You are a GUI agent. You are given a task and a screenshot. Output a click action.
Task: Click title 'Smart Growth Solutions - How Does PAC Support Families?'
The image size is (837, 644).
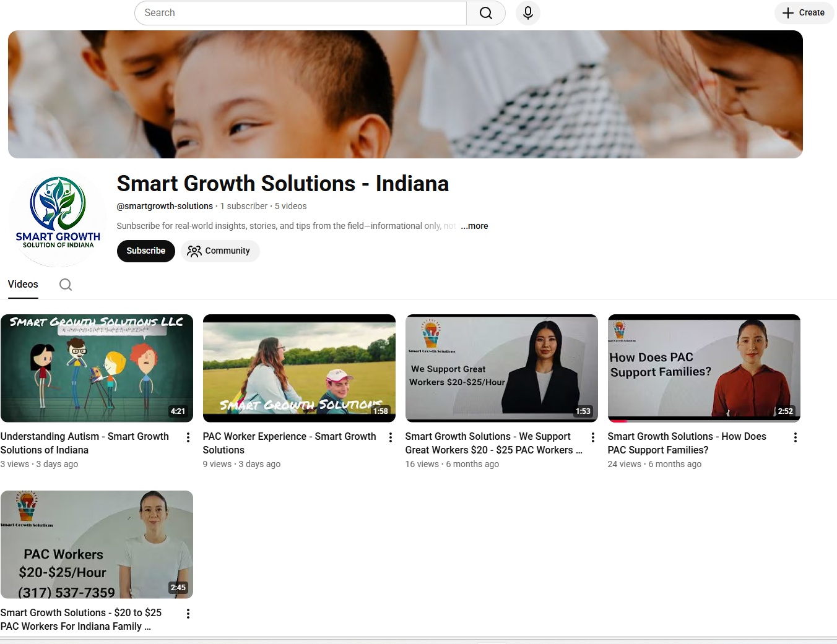click(687, 444)
